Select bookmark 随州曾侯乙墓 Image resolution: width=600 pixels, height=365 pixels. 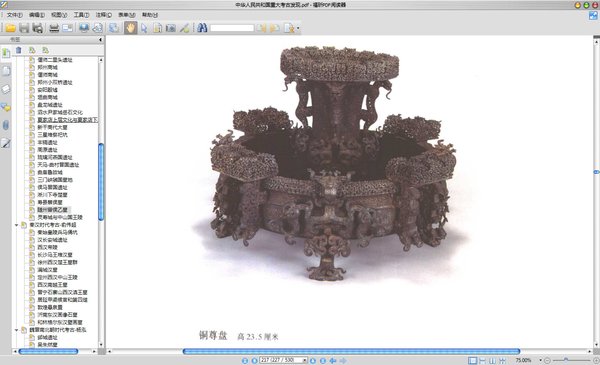52,210
